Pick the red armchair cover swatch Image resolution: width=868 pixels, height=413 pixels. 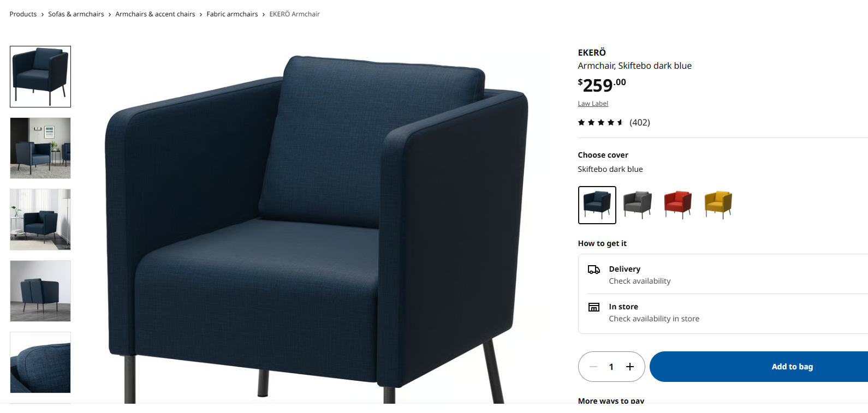coord(677,205)
